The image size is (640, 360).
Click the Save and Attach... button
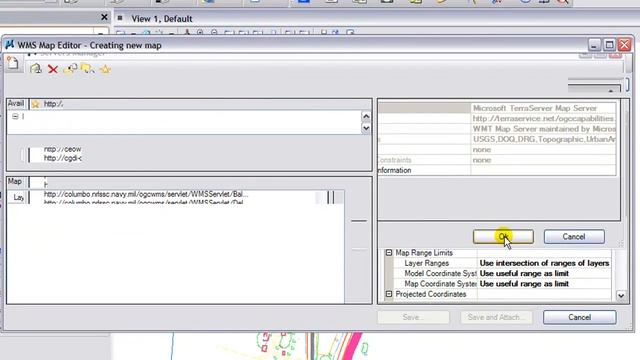click(x=496, y=317)
